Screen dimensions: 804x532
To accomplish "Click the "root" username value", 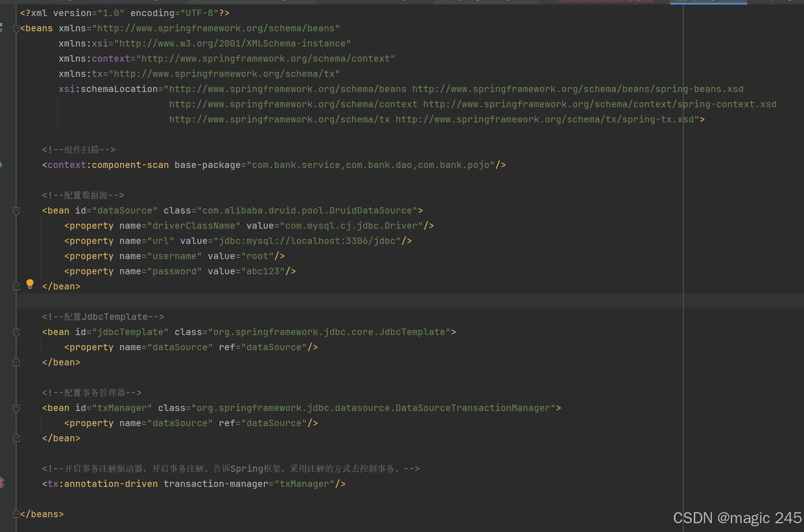I will [x=257, y=256].
